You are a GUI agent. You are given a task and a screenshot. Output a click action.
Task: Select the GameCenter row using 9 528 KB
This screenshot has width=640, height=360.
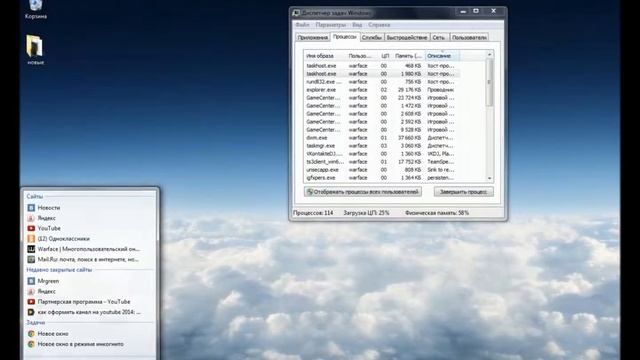[382, 130]
